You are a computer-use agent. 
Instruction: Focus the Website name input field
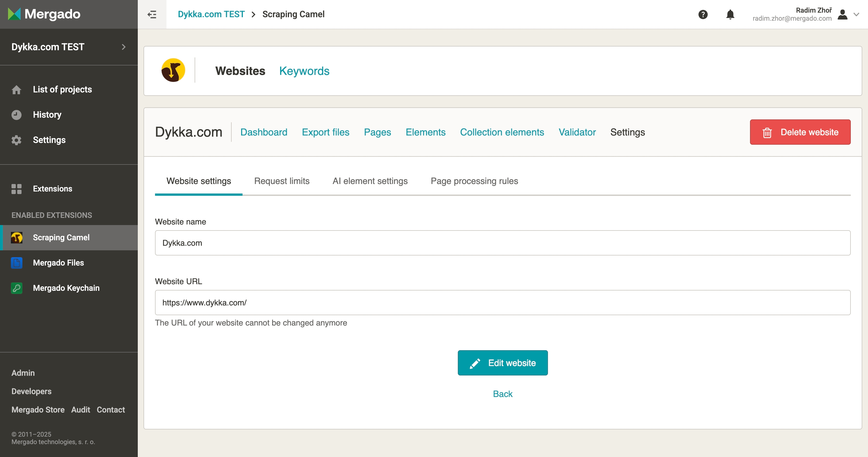502,243
